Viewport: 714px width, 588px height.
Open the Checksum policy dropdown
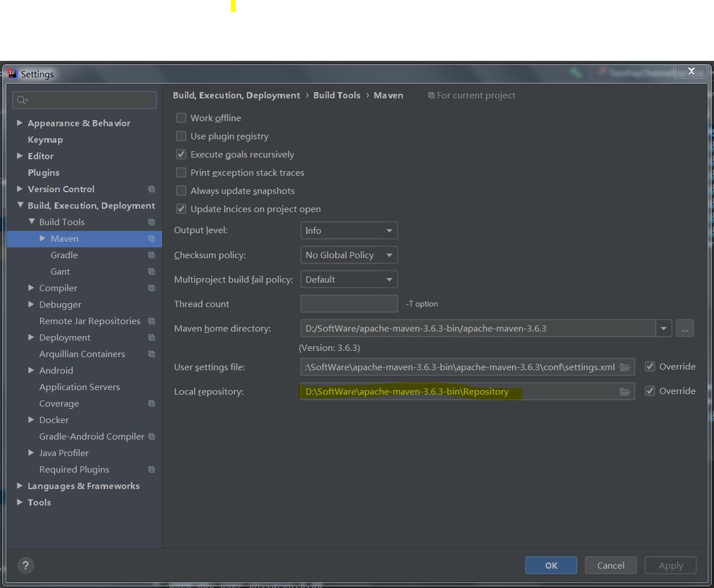click(x=349, y=255)
